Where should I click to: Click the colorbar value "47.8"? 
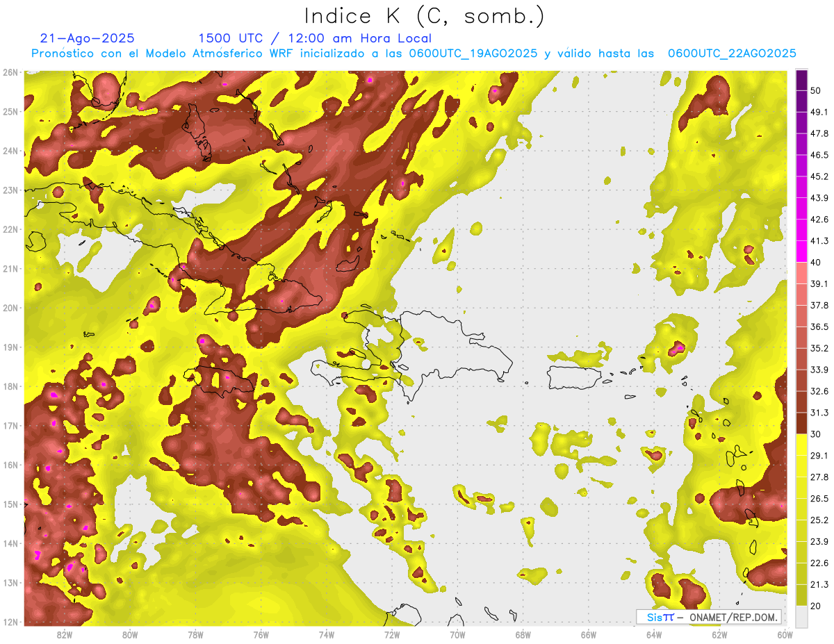coord(819,133)
